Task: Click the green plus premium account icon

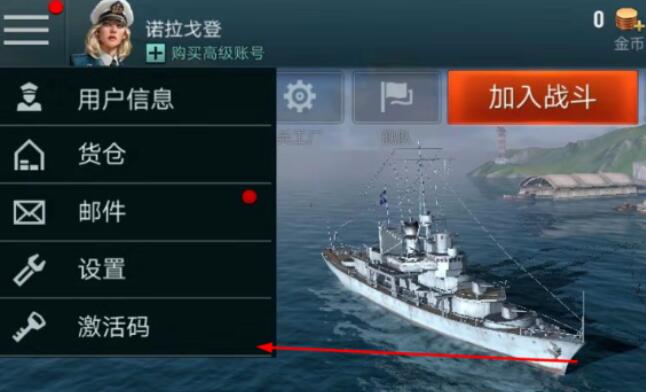Action: pos(155,53)
